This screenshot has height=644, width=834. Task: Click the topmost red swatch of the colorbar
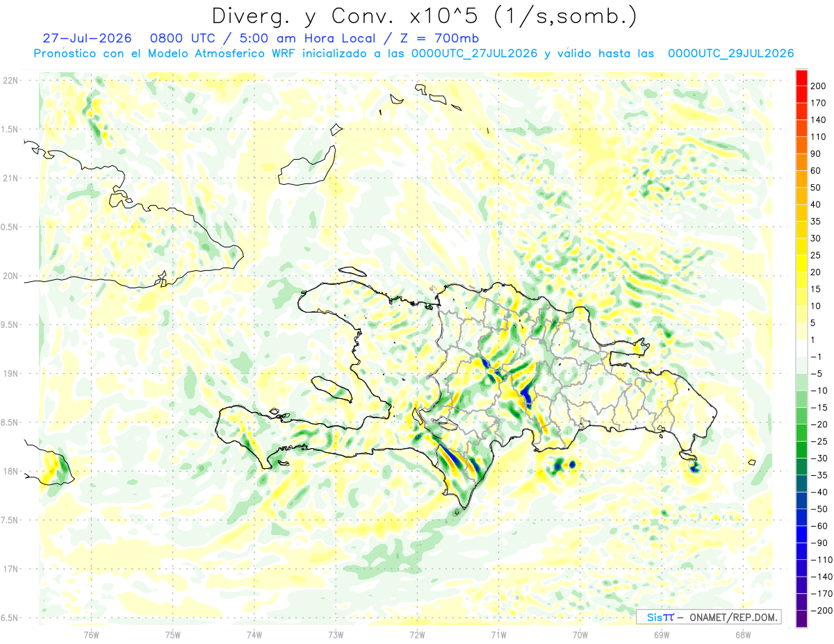pos(801,78)
